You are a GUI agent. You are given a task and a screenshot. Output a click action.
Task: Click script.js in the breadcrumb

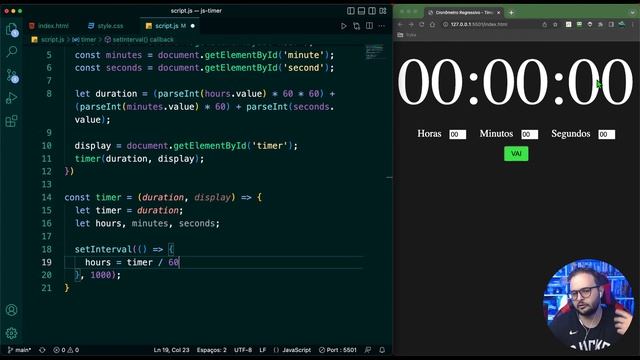point(52,40)
